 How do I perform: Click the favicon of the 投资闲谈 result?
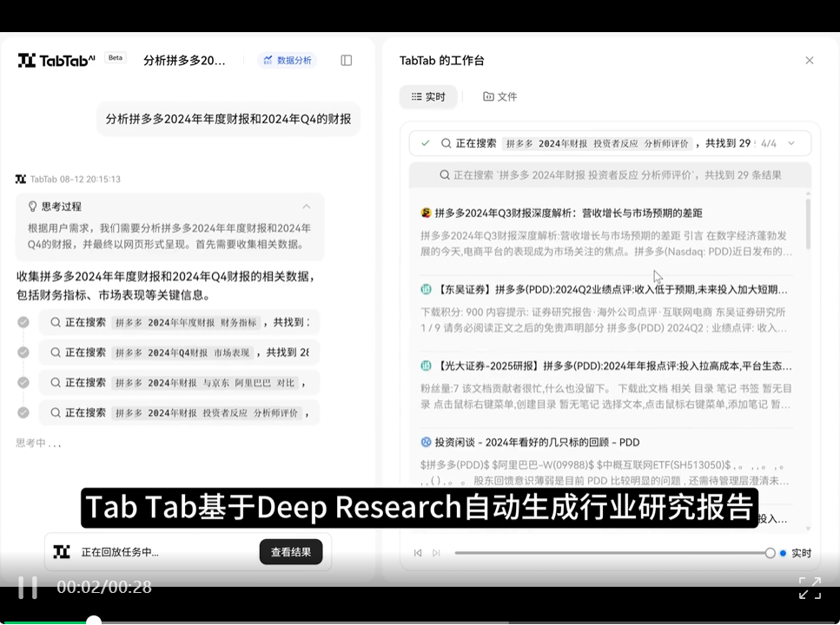point(426,442)
